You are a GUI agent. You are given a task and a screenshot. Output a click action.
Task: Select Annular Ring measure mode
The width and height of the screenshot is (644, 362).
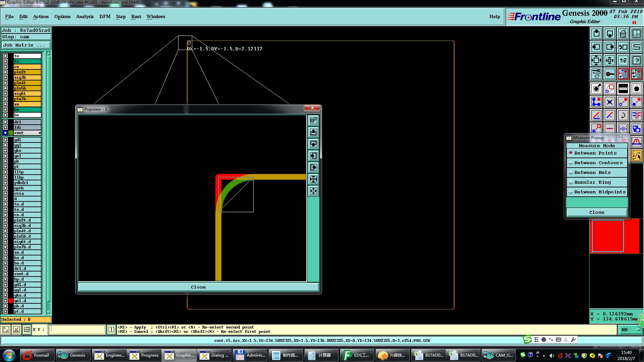592,182
